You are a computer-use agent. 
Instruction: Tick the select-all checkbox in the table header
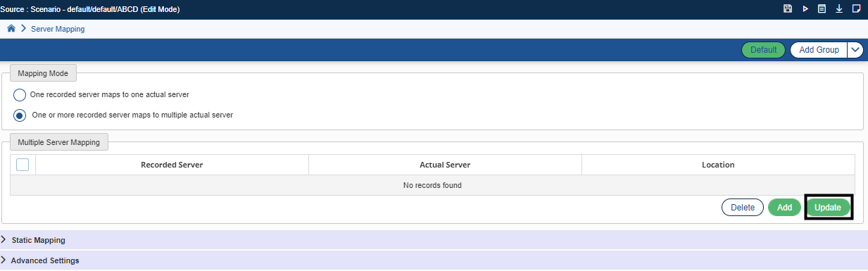pyautogui.click(x=23, y=165)
